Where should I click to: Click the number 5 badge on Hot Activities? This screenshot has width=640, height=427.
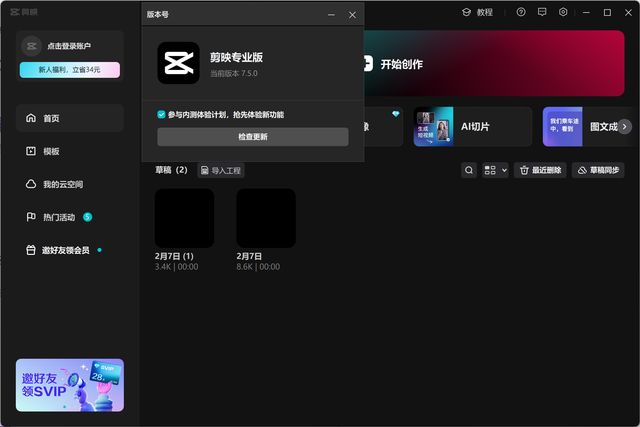[x=87, y=217]
